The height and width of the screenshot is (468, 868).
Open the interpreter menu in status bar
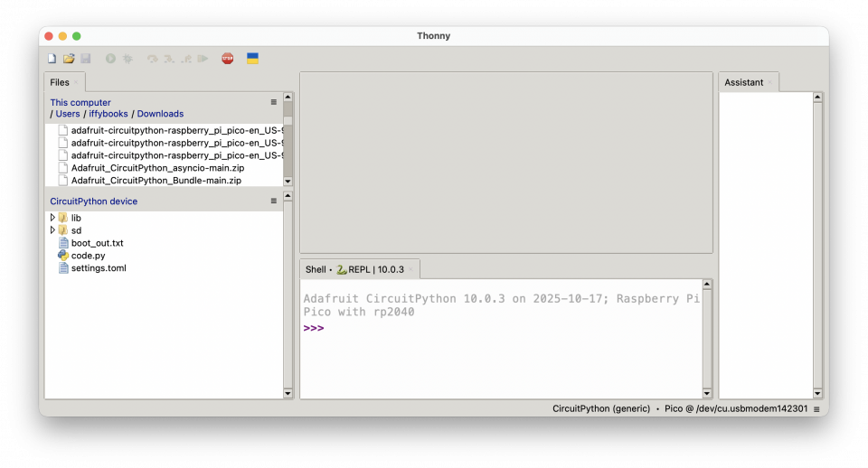click(816, 409)
